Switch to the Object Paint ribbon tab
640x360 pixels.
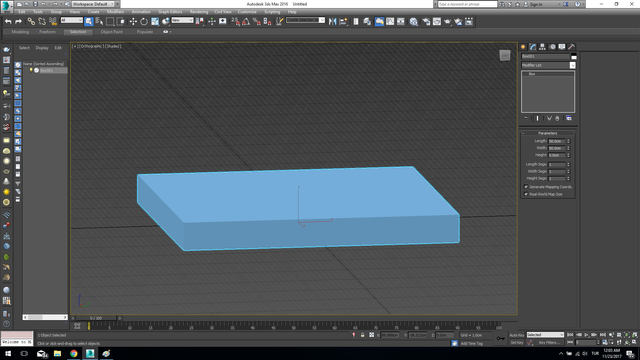[x=111, y=32]
